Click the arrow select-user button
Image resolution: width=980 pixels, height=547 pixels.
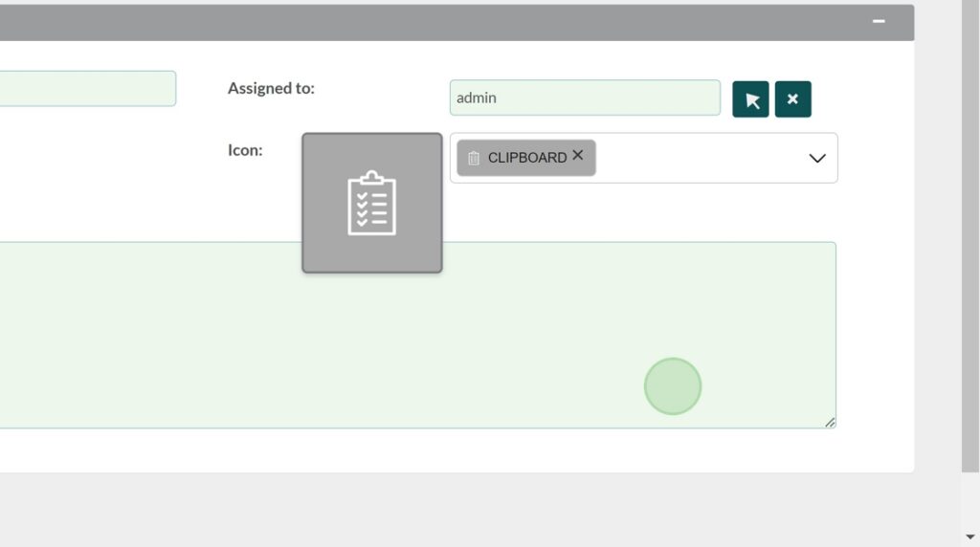(750, 99)
